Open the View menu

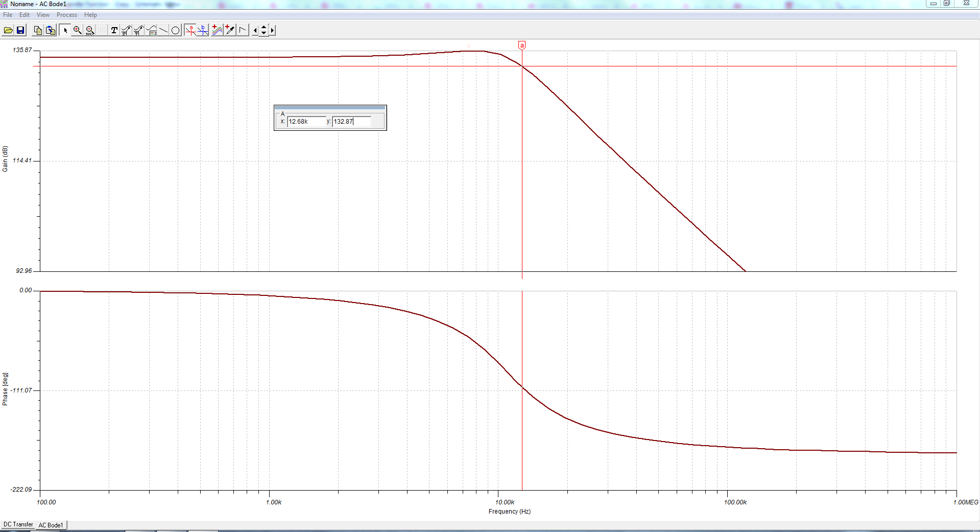pos(43,15)
